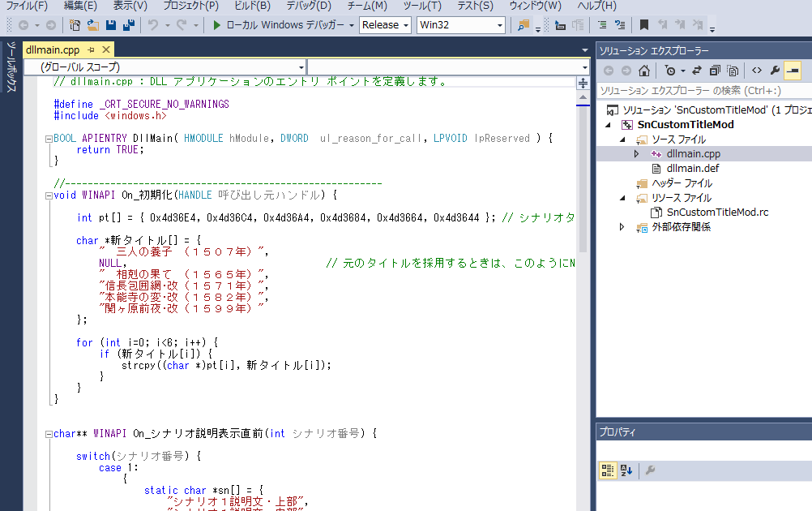Toggle the Preview Selected Items button
Viewport: 812px width, 511px height.
tap(792, 71)
